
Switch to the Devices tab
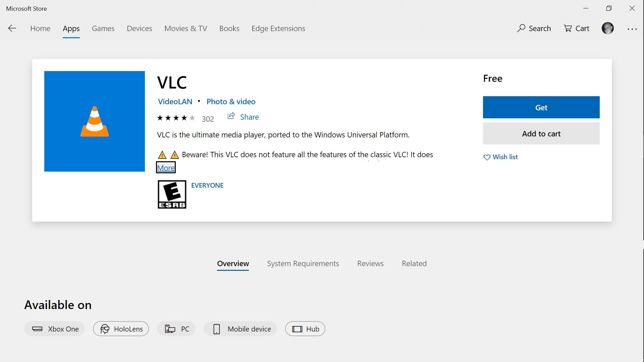point(140,28)
